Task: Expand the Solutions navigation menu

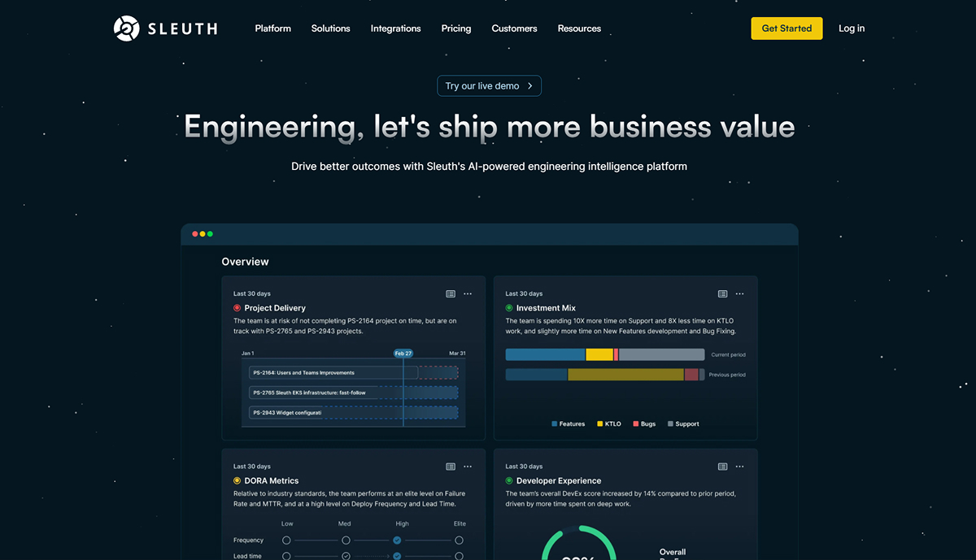Action: [330, 28]
